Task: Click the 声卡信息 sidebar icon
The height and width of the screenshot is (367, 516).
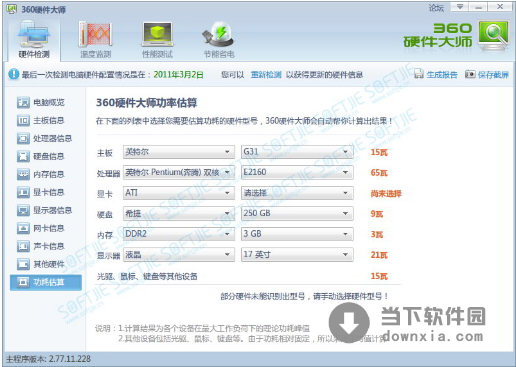Action: tap(23, 246)
